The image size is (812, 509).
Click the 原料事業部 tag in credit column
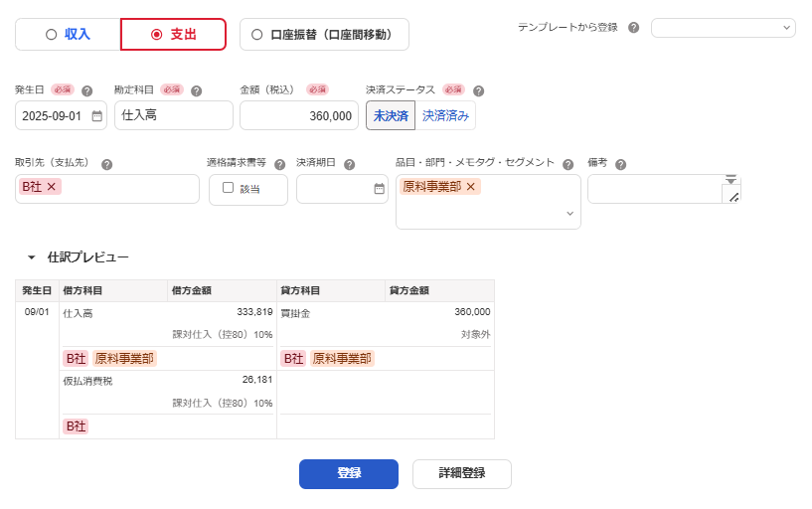click(x=342, y=359)
